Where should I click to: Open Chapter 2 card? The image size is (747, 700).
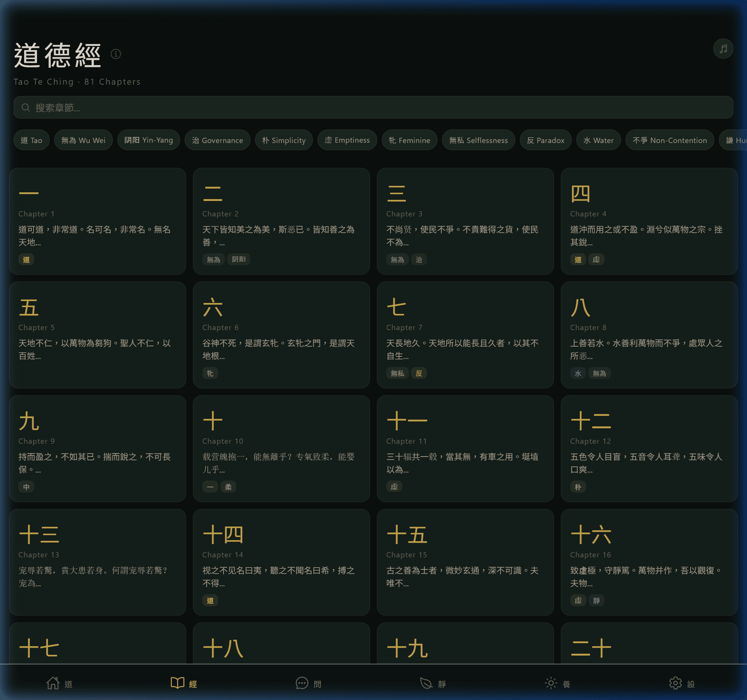[281, 221]
